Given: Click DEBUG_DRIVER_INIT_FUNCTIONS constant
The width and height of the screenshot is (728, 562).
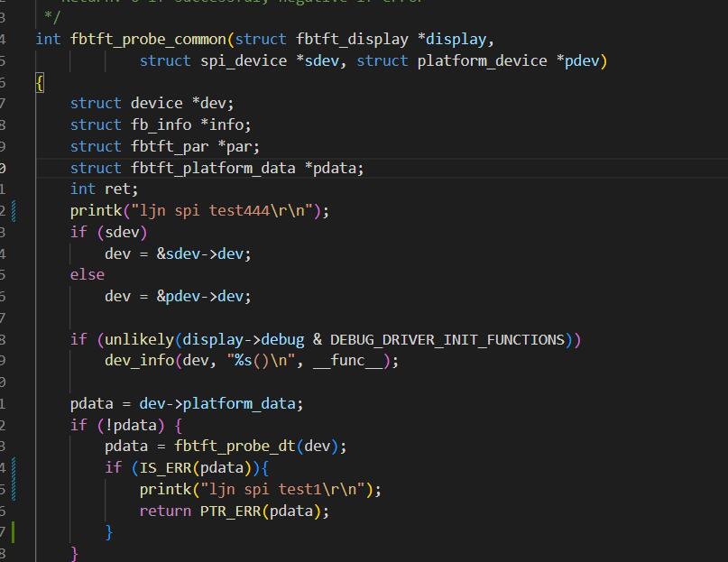Looking at the screenshot, I should coord(447,339).
